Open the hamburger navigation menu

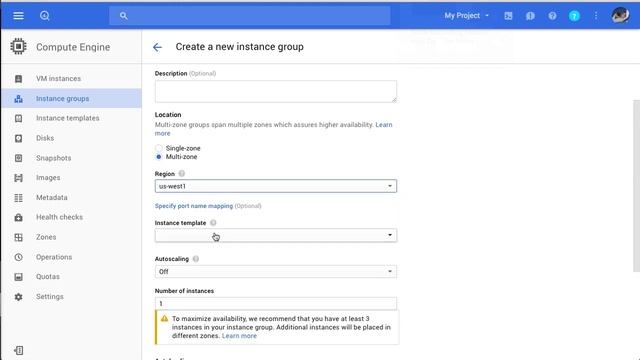coord(18,16)
